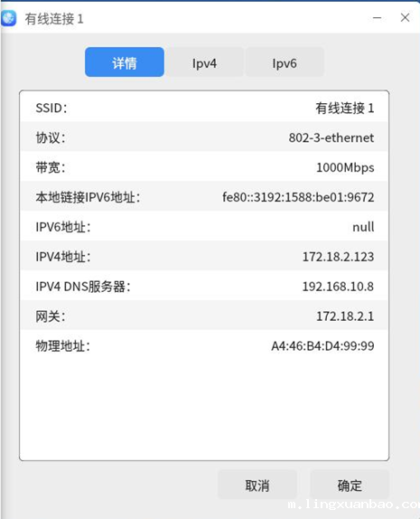Click the IPV4 address 172.18.2.123
Viewport: 420px width, 519px height.
pos(338,257)
